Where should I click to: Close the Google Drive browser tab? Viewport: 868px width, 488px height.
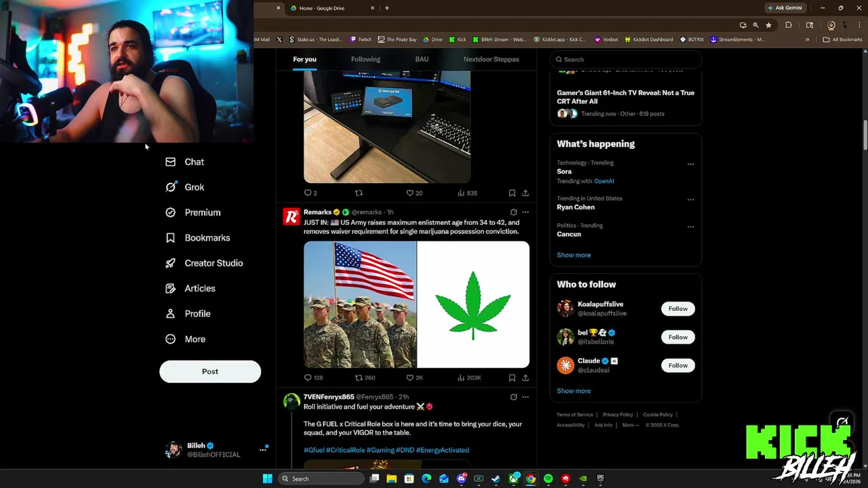pos(372,8)
